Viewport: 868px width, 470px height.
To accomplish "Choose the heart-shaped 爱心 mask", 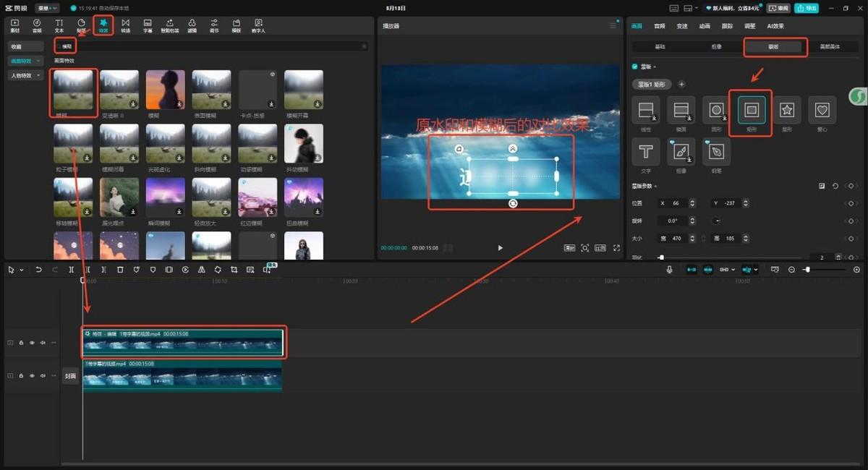I will coord(822,110).
